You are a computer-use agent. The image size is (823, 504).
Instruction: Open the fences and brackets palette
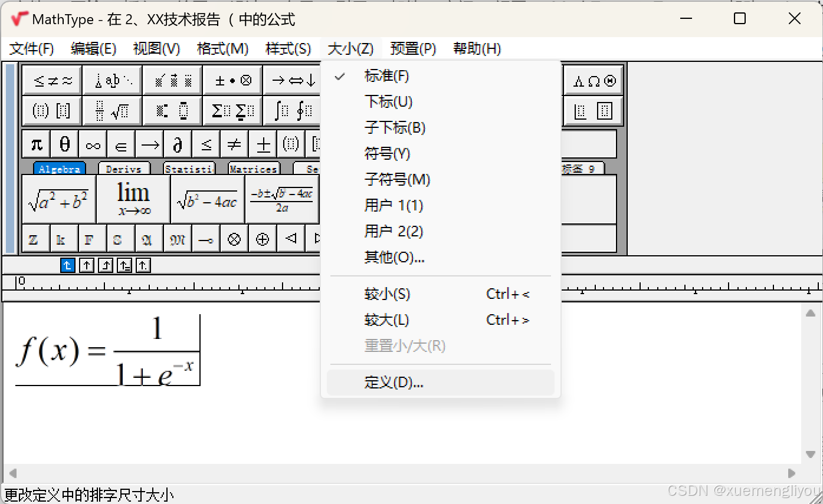click(x=51, y=110)
